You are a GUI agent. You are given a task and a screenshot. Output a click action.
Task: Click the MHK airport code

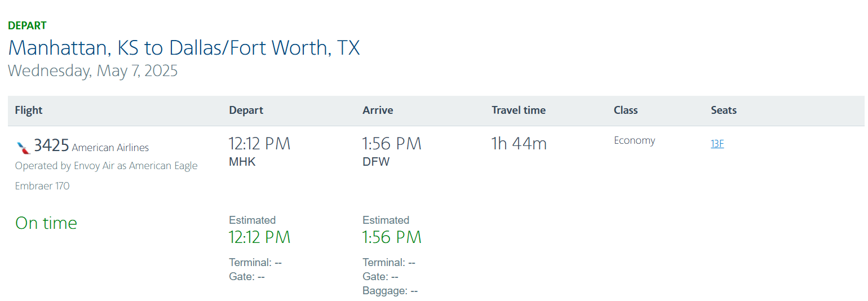[242, 162]
